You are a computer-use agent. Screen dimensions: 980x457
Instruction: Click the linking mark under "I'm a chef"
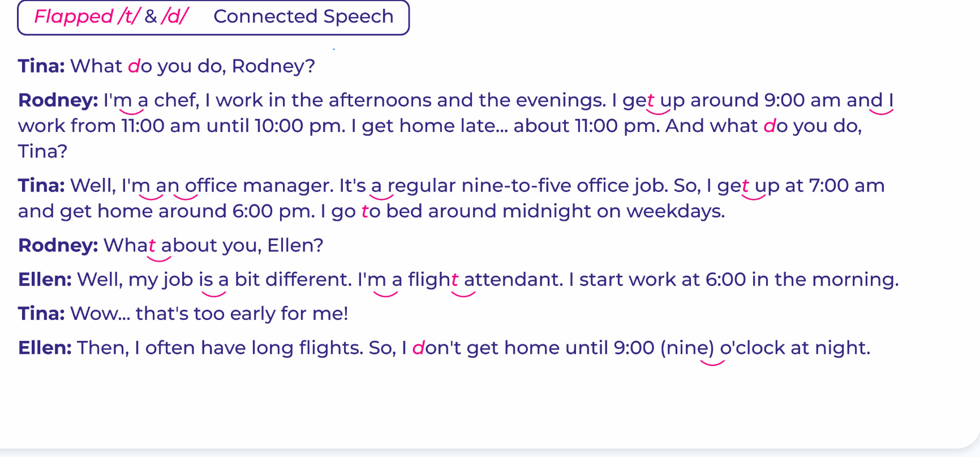tap(133, 112)
